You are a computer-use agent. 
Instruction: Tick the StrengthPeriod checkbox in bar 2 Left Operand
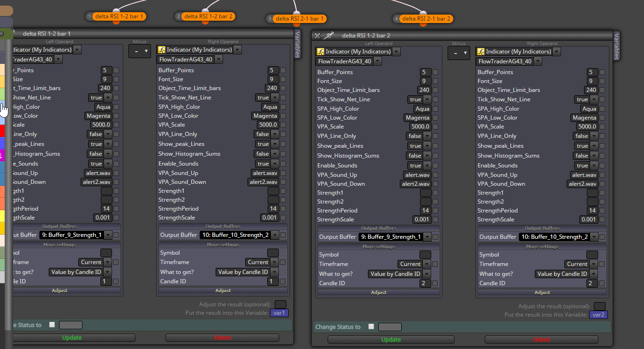click(435, 211)
